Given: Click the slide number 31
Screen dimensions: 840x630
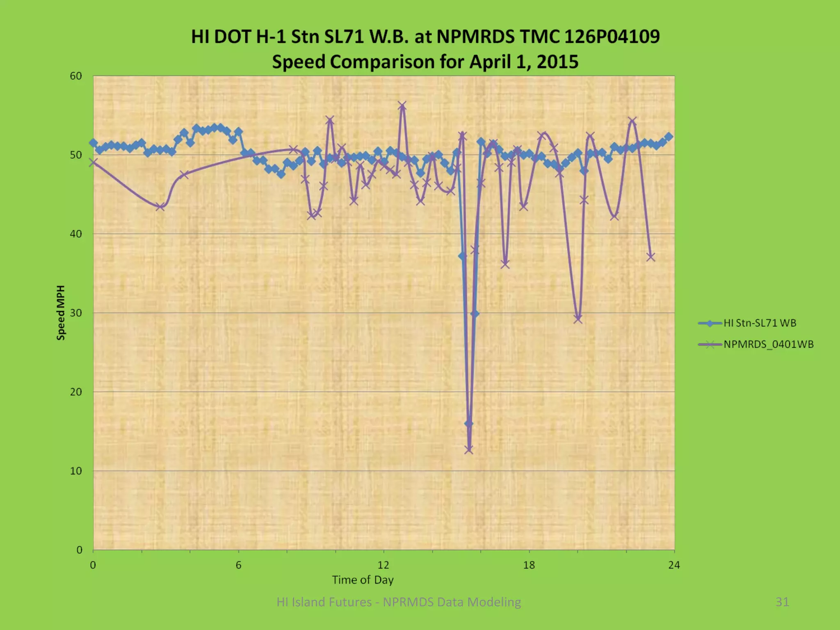Looking at the screenshot, I should tap(782, 602).
